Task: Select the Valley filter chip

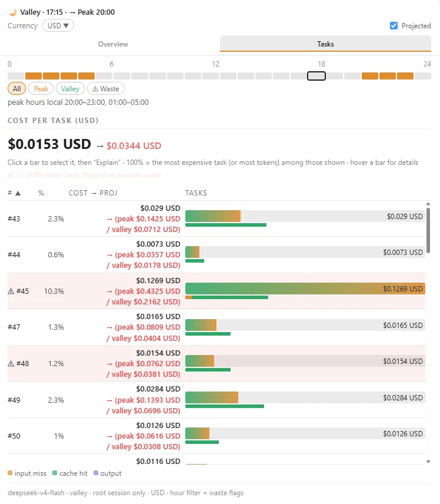Action: click(70, 89)
